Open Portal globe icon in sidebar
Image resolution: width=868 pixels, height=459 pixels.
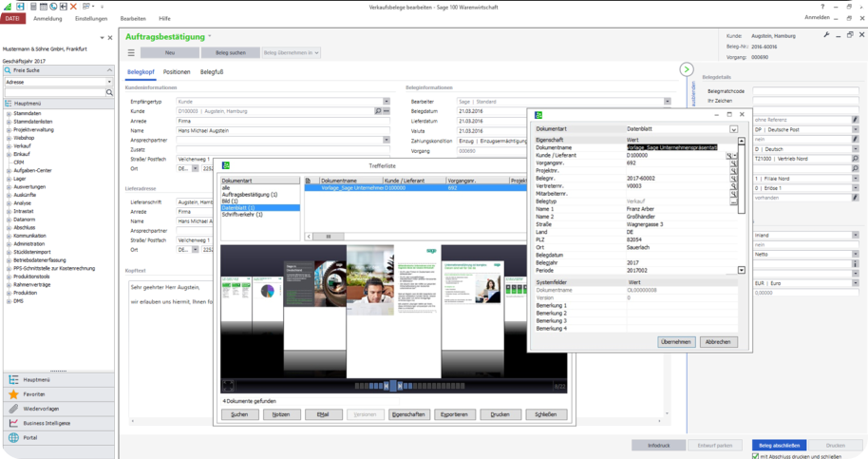[13, 437]
